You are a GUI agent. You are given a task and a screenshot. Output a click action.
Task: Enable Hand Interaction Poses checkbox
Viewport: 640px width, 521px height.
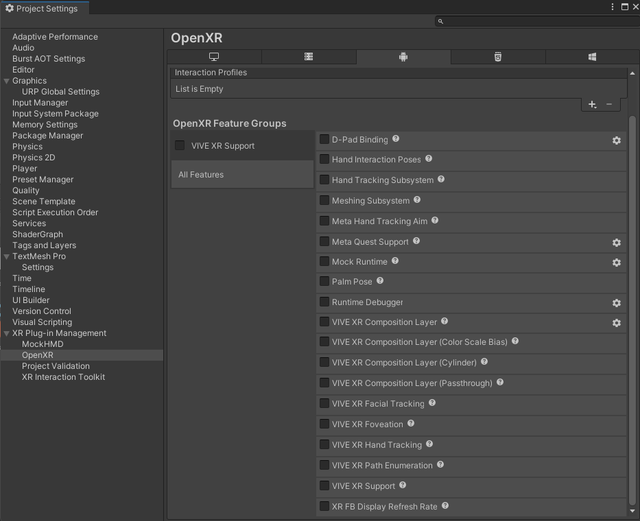324,159
